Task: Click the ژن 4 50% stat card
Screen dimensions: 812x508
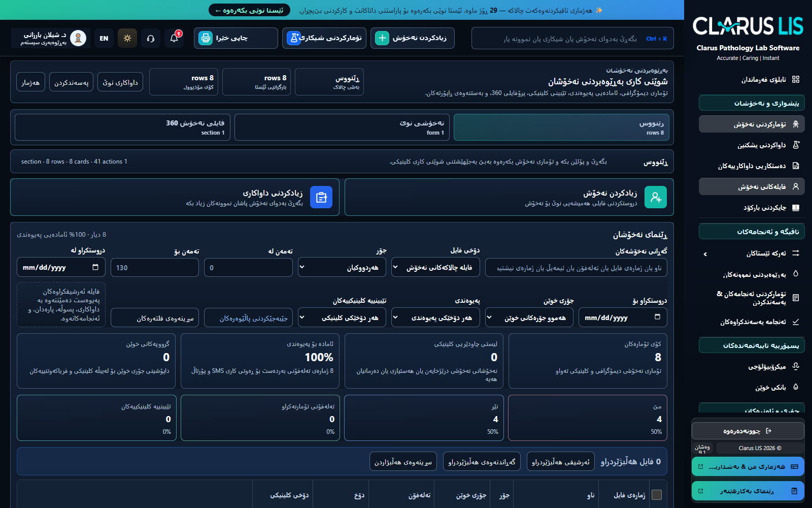Action: coord(588,418)
